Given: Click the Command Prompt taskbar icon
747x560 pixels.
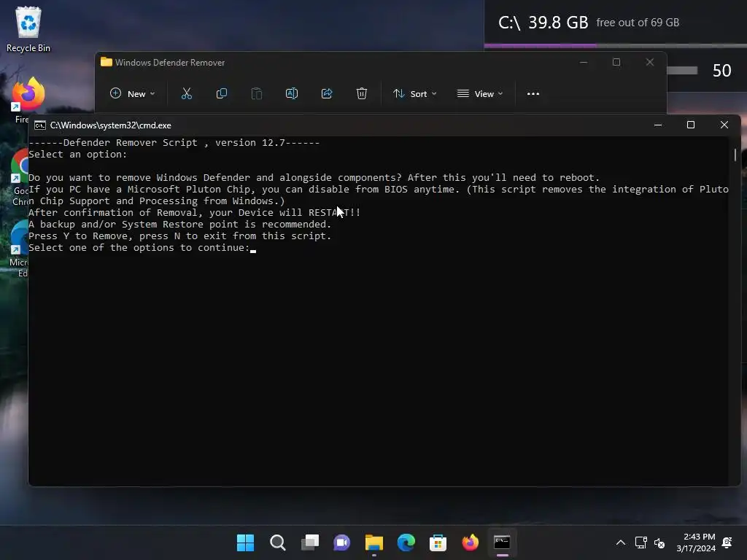Looking at the screenshot, I should point(502,542).
